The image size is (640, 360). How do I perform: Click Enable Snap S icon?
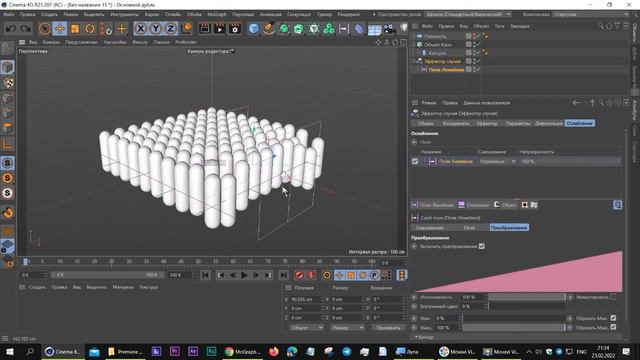pos(7,162)
